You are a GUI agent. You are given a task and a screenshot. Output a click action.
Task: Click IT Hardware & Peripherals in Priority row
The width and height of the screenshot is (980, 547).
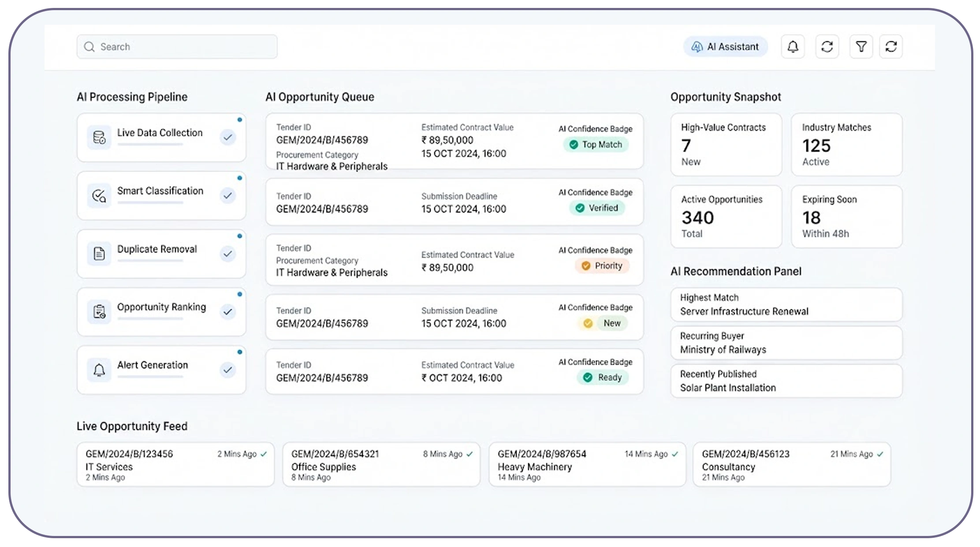332,273
